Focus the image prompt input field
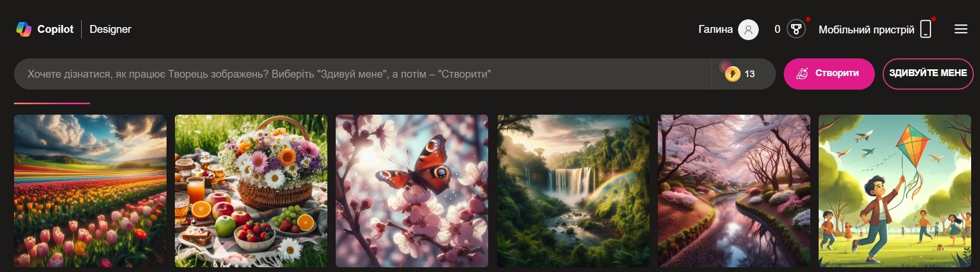 [x=363, y=74]
